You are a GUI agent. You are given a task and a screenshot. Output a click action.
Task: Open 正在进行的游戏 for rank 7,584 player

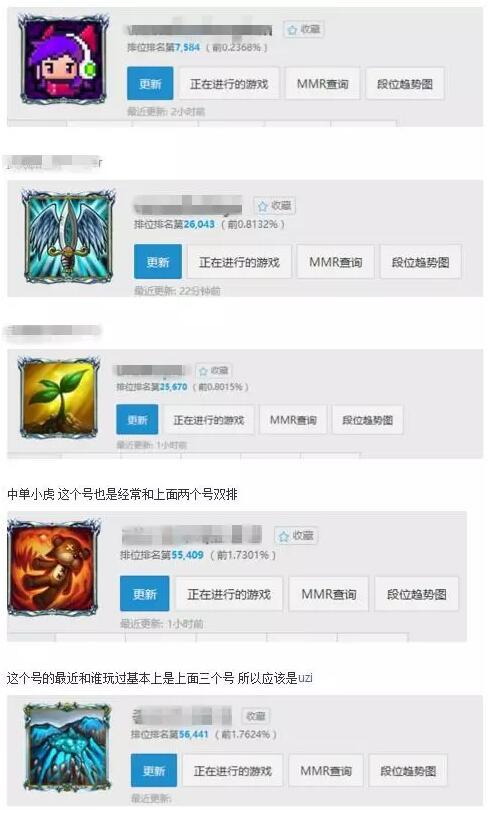pyautogui.click(x=229, y=84)
